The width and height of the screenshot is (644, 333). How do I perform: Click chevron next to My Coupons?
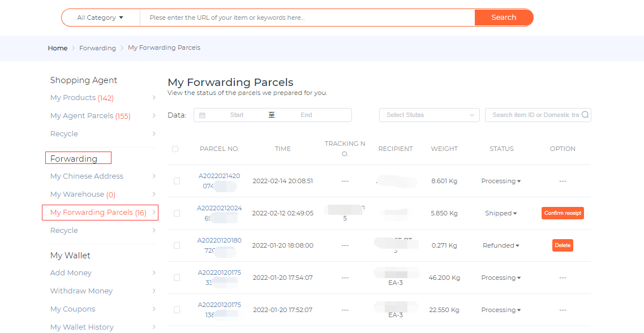[154, 309]
